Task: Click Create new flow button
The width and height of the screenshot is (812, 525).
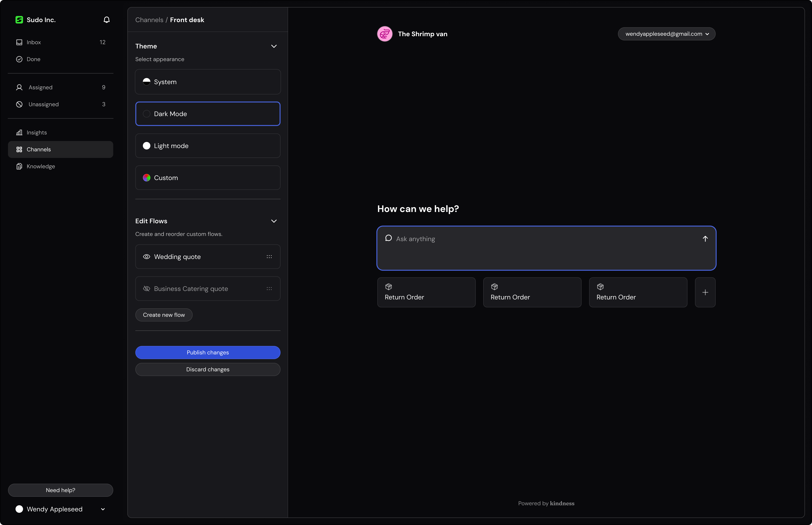Action: point(164,315)
